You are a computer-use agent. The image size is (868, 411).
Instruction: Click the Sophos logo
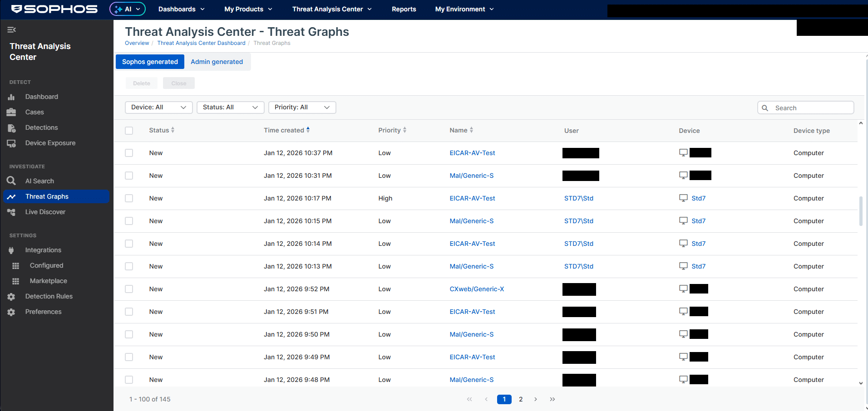(x=54, y=9)
